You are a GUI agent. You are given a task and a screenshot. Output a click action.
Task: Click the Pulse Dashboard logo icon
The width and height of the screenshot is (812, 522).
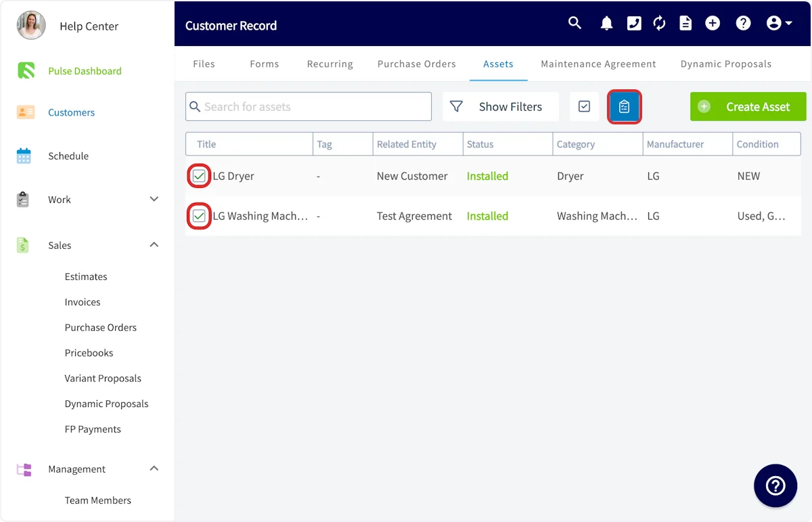click(x=26, y=70)
